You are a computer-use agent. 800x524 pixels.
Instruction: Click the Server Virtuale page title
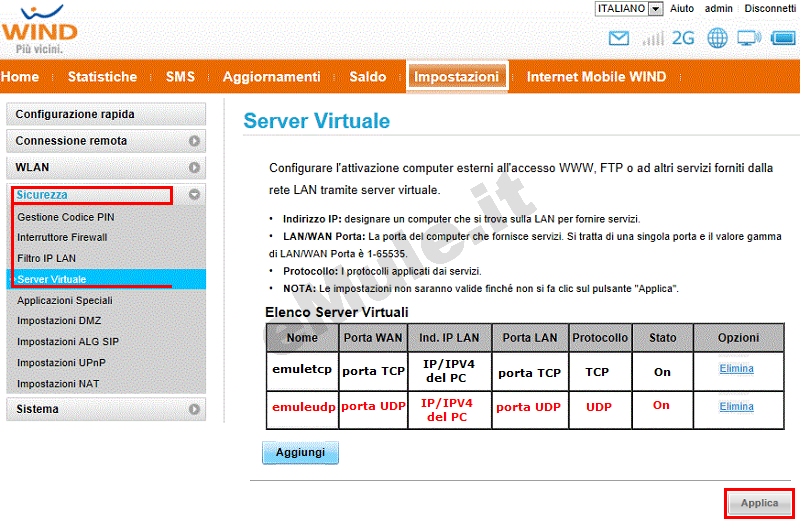(316, 121)
